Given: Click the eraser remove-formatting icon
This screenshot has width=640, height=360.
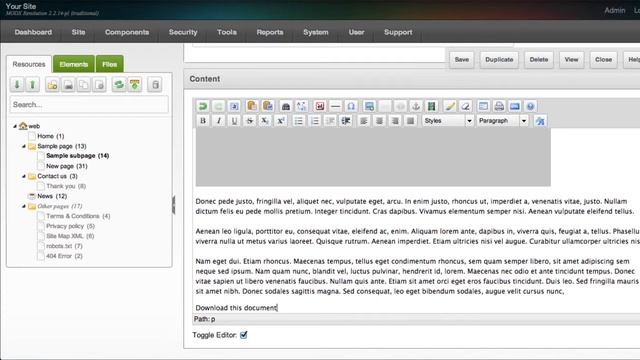Looking at the screenshot, I should [x=465, y=107].
